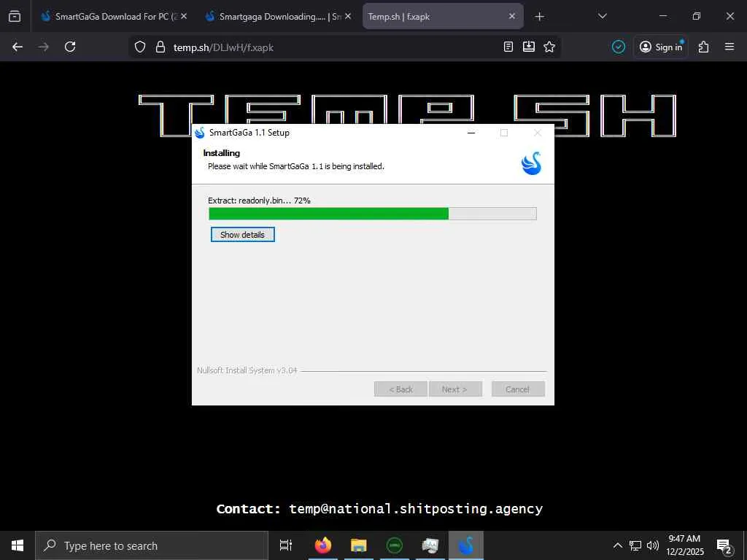This screenshot has width=747, height=560.
Task: Click the disabled Cancel button in setup
Action: tap(518, 389)
